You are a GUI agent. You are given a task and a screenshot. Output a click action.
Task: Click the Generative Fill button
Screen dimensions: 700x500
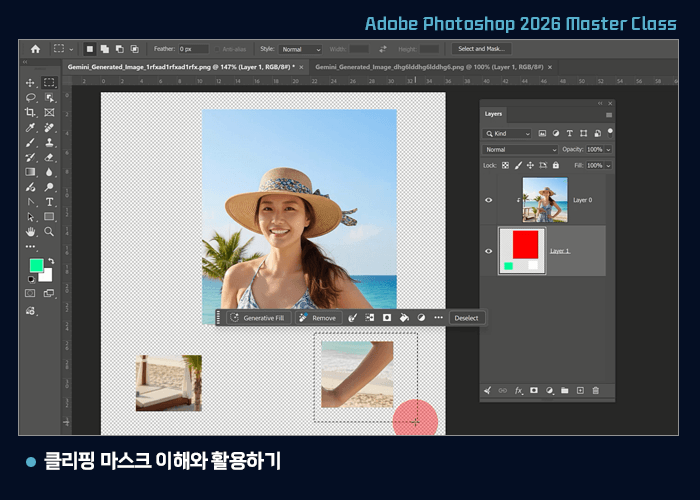coord(258,318)
